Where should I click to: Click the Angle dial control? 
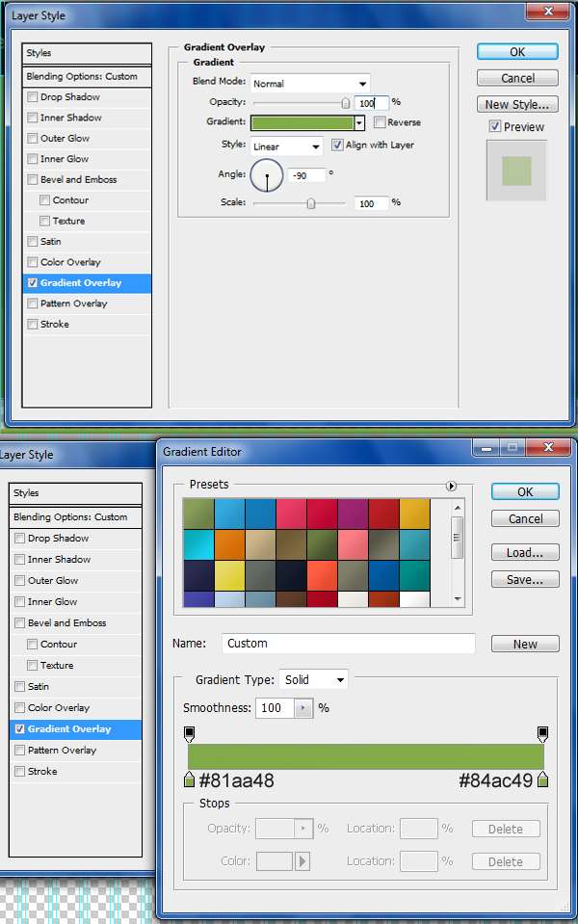[267, 176]
